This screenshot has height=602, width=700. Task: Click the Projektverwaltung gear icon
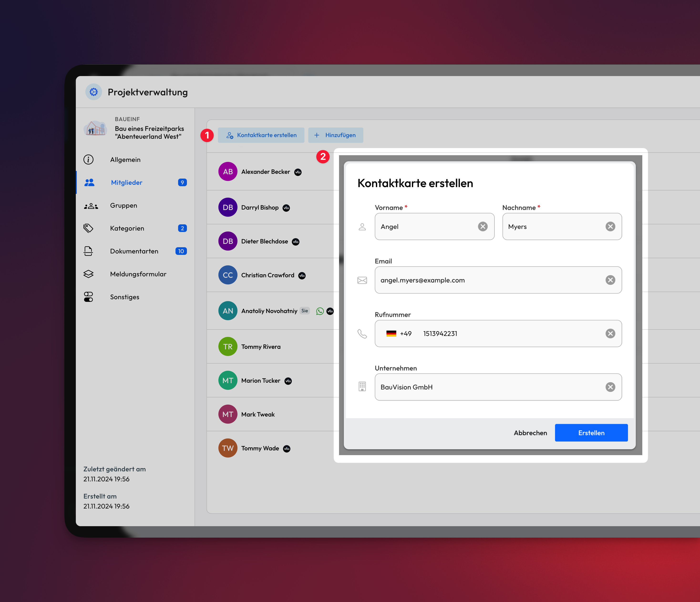pyautogui.click(x=94, y=92)
